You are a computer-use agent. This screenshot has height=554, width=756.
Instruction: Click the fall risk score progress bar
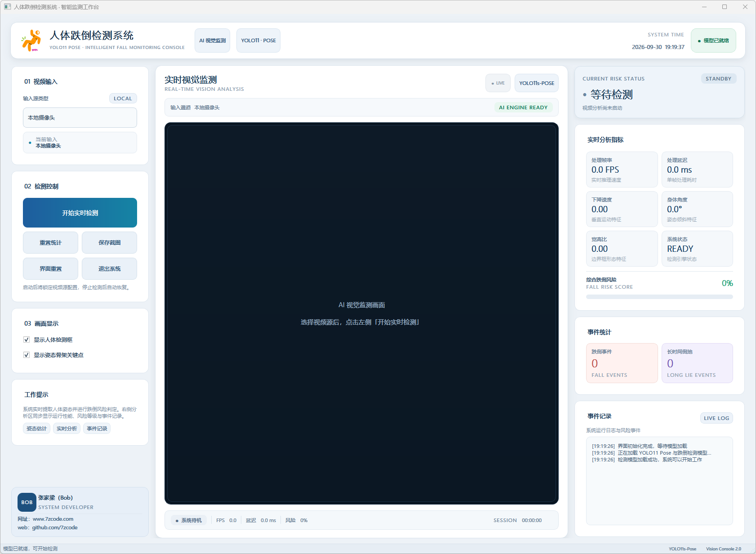(x=659, y=297)
